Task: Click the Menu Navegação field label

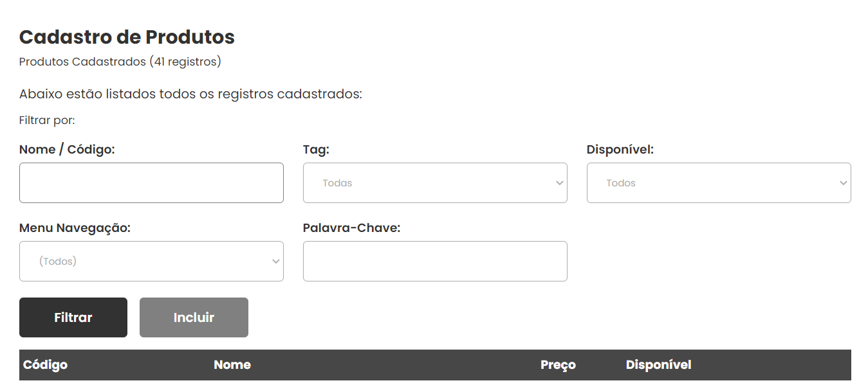Action: tap(75, 228)
